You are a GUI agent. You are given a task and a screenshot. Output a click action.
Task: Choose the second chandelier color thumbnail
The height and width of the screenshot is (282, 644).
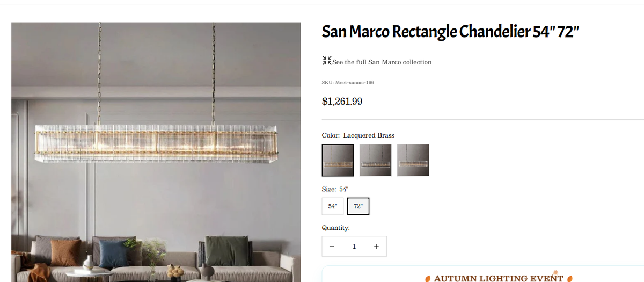pyautogui.click(x=376, y=160)
